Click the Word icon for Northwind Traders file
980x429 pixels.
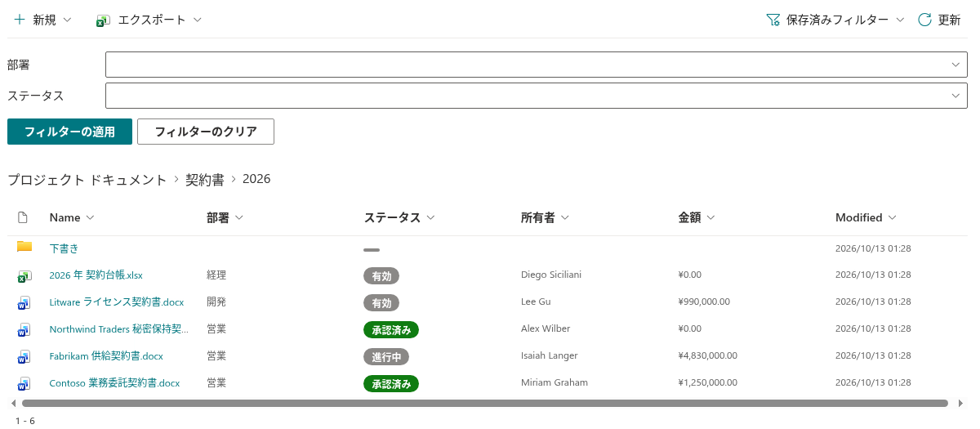point(24,330)
